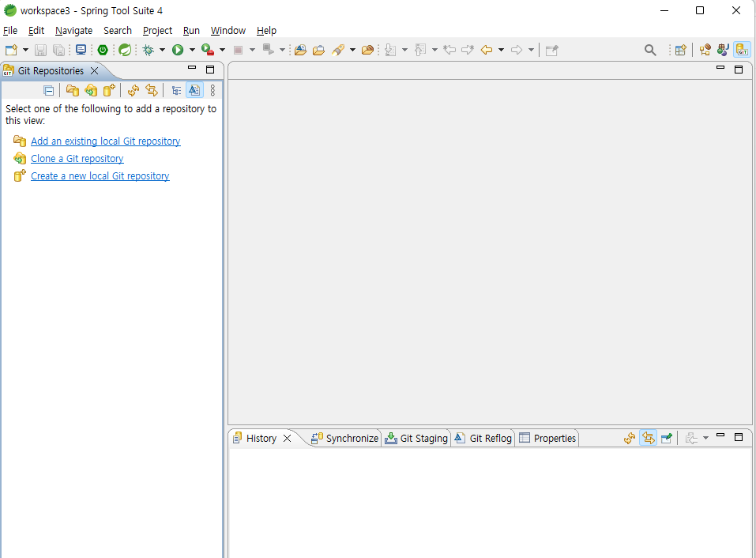Click the Open Type folder icon

pos(300,50)
